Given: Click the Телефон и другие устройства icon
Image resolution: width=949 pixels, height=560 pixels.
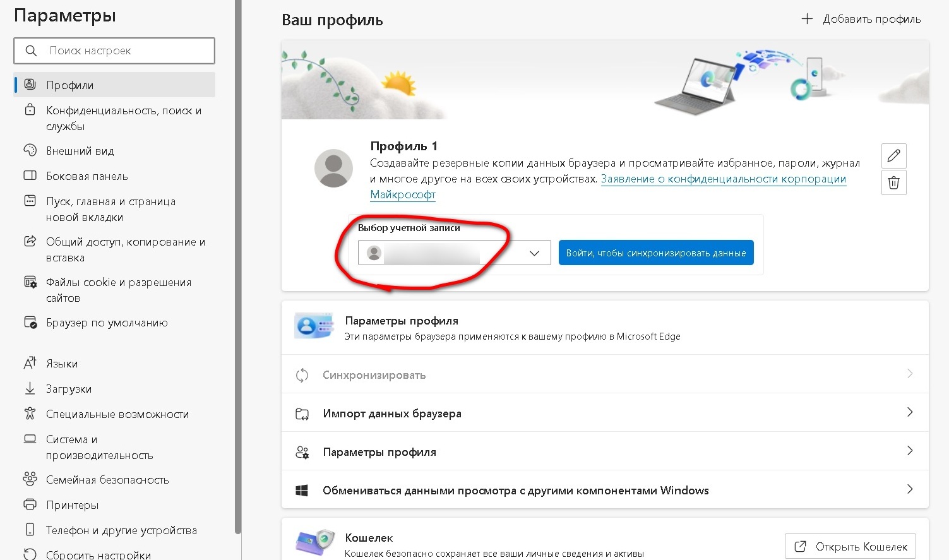Looking at the screenshot, I should pos(30,530).
